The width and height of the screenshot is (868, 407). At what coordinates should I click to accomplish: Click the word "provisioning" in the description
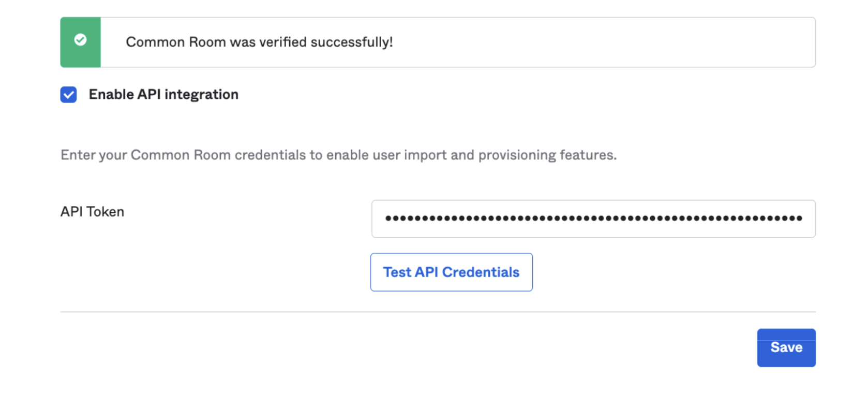pos(510,155)
